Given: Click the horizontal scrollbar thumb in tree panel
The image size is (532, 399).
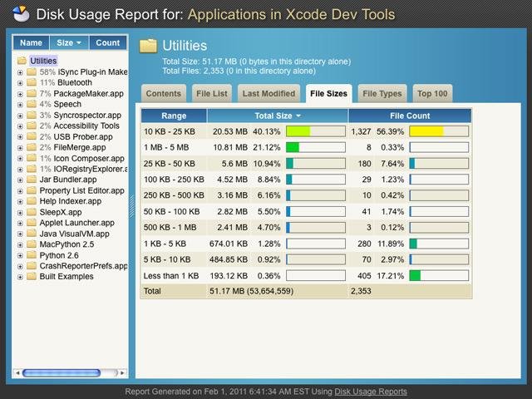Looking at the screenshot, I should 62,373.
